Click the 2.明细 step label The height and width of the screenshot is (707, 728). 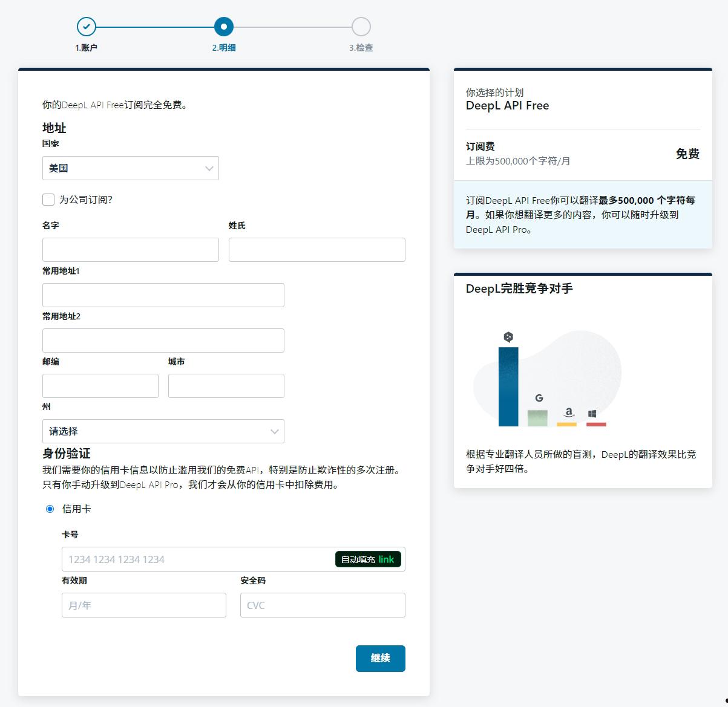point(224,48)
